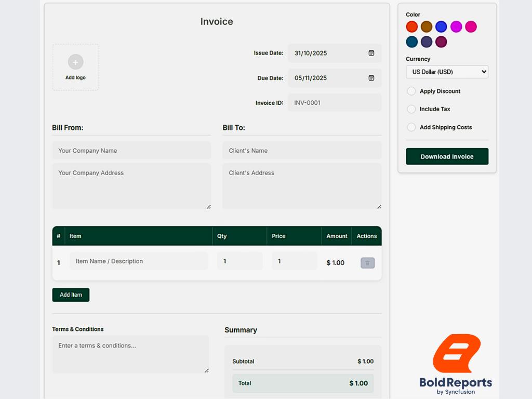Choose the brown color swatch
Image resolution: width=532 pixels, height=399 pixels.
click(427, 26)
